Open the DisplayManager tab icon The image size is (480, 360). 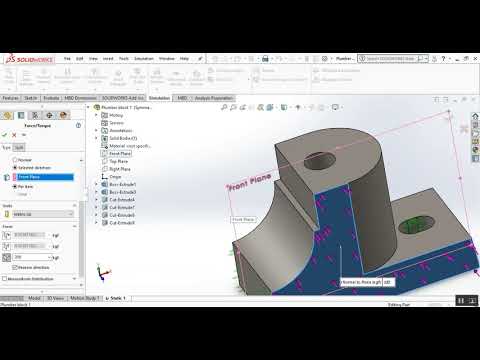click(63, 115)
